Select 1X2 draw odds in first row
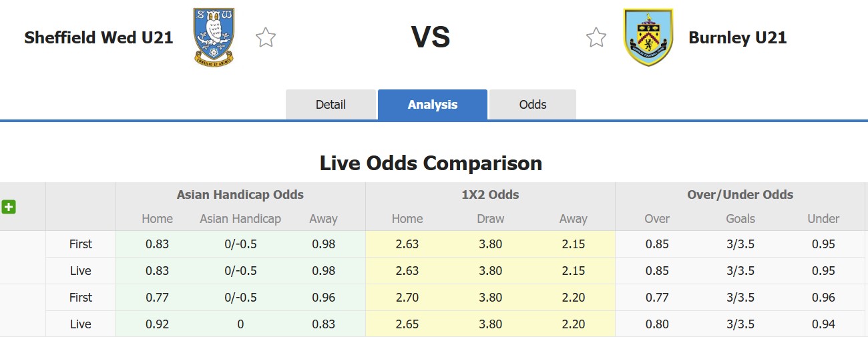Image resolution: width=868 pixels, height=337 pixels. point(490,244)
